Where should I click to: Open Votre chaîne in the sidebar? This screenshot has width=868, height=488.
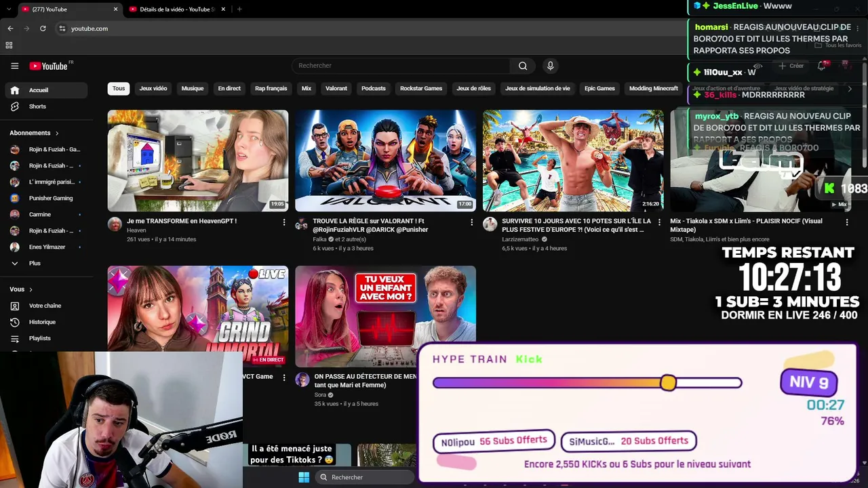click(x=44, y=306)
